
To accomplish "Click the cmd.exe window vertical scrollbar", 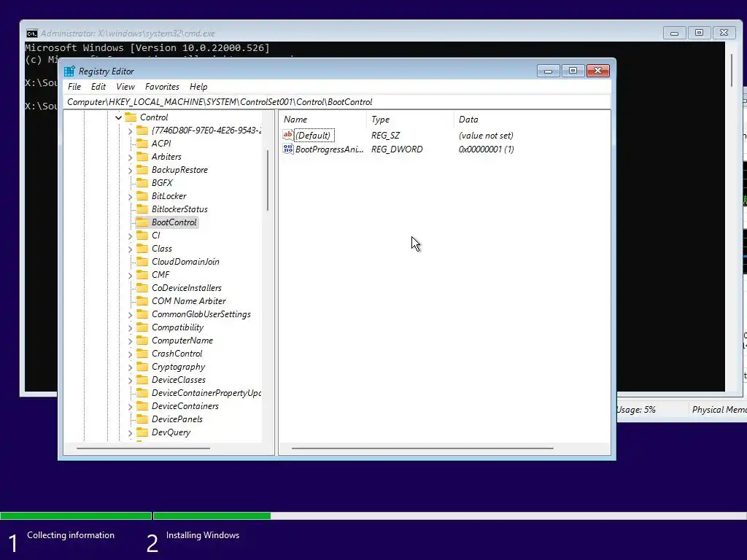I will point(732,70).
